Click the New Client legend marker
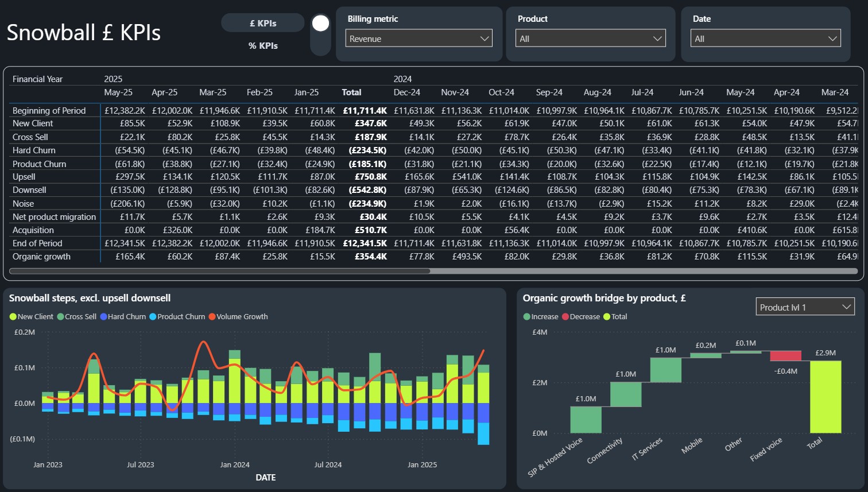 (13, 317)
